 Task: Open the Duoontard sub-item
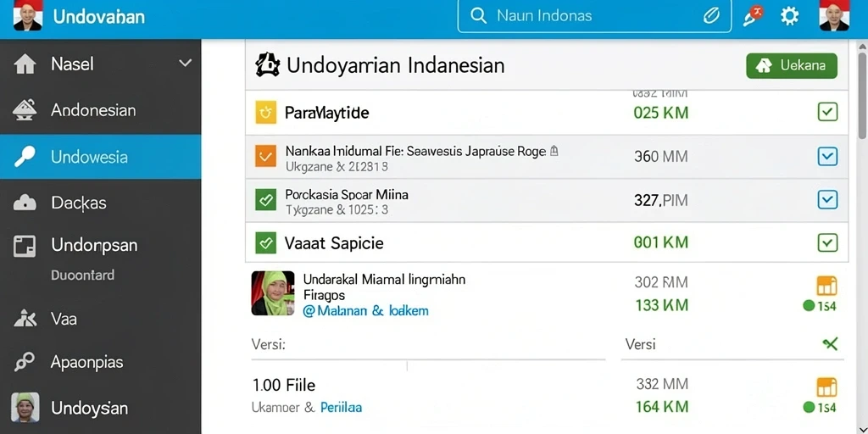(x=82, y=275)
